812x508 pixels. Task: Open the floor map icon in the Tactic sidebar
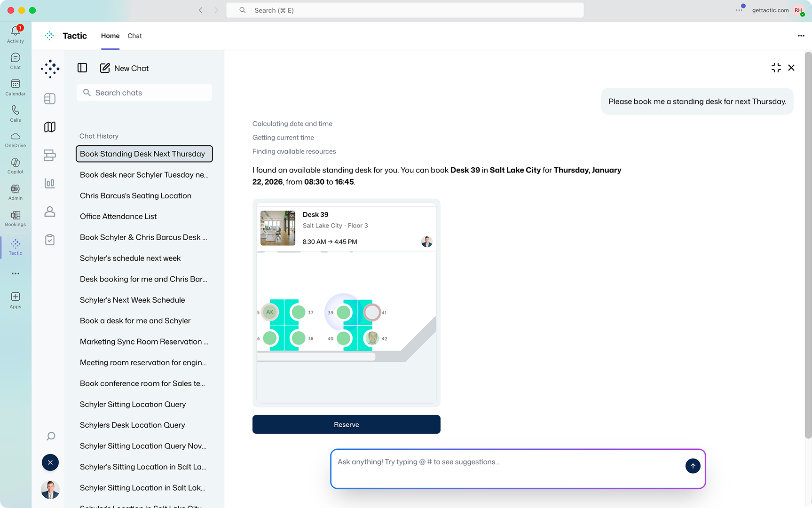(50, 127)
